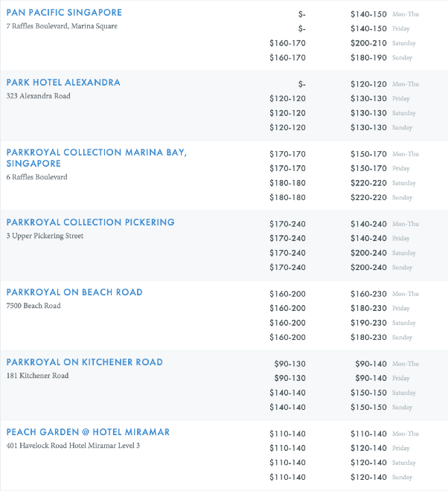The width and height of the screenshot is (448, 491).
Task: Click the 323 Alexandra Road address text
Action: click(x=39, y=96)
